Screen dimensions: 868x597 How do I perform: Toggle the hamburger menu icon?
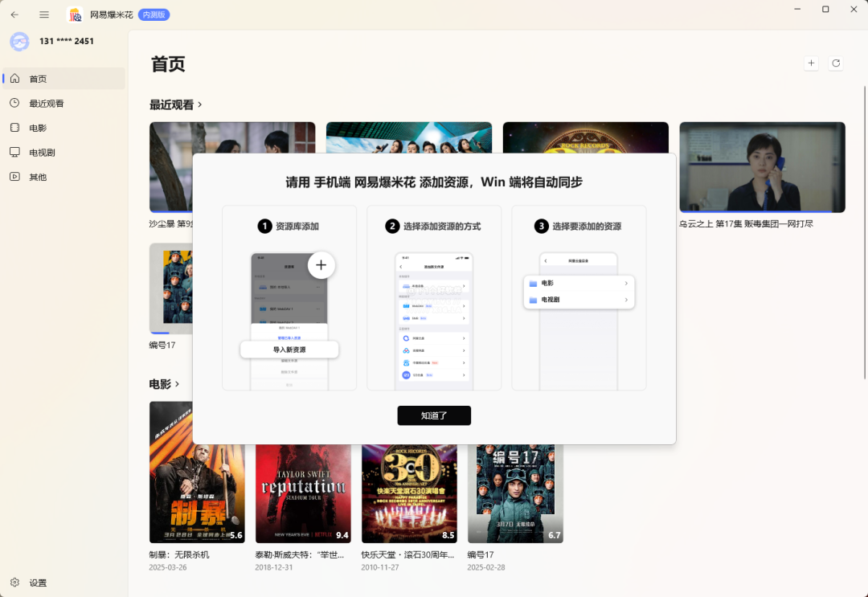point(44,15)
